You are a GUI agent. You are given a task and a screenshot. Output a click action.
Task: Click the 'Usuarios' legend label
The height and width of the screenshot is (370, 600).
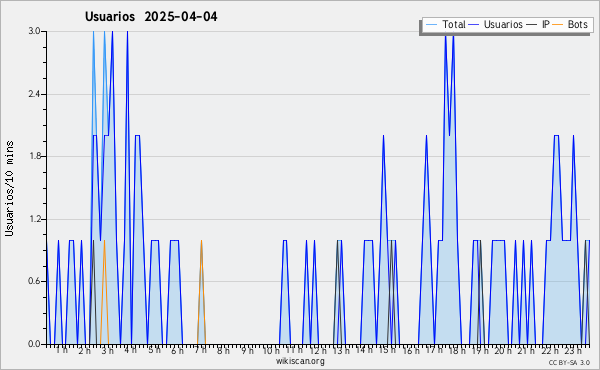click(x=503, y=24)
